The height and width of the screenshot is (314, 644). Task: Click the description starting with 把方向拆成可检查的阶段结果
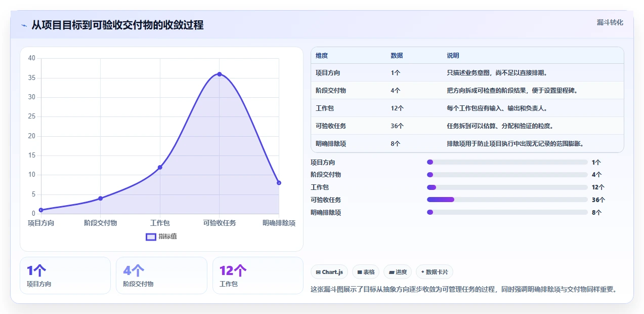(512, 91)
